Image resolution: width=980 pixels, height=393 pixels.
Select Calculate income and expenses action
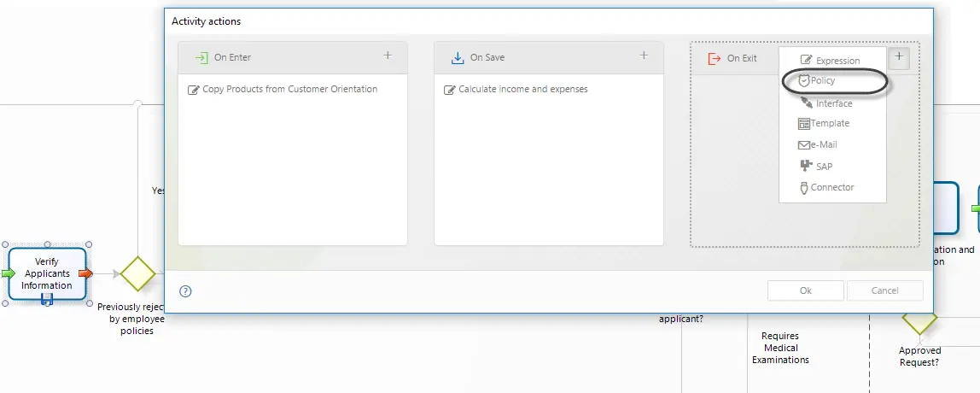click(516, 90)
